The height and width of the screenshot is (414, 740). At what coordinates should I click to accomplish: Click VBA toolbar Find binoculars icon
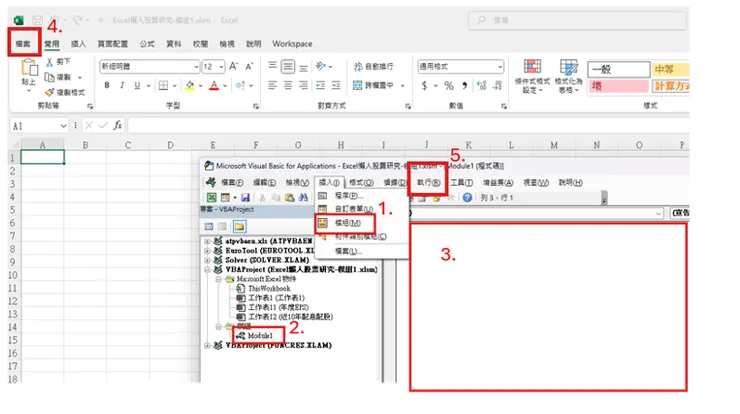click(303, 198)
